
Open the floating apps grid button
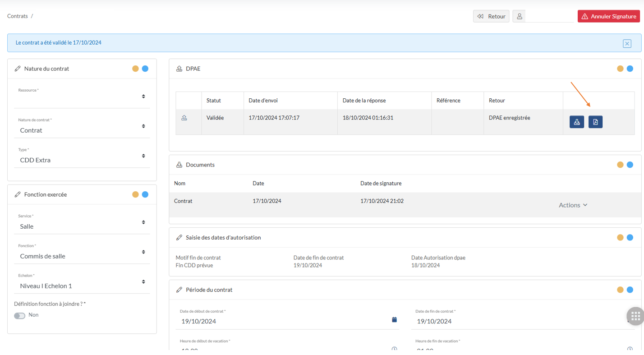point(635,316)
